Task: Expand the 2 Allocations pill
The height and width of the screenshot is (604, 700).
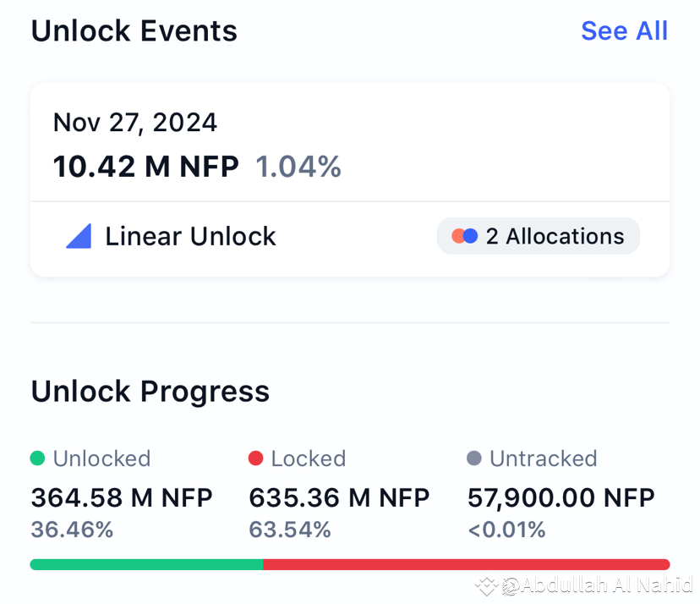Action: pos(538,236)
